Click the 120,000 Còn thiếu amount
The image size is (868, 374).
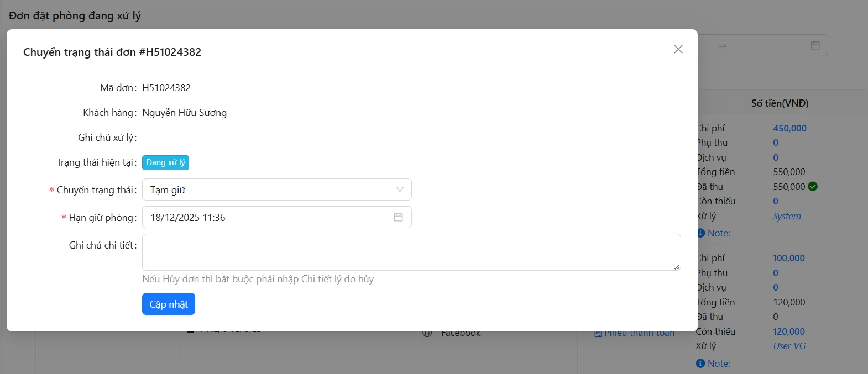point(789,331)
